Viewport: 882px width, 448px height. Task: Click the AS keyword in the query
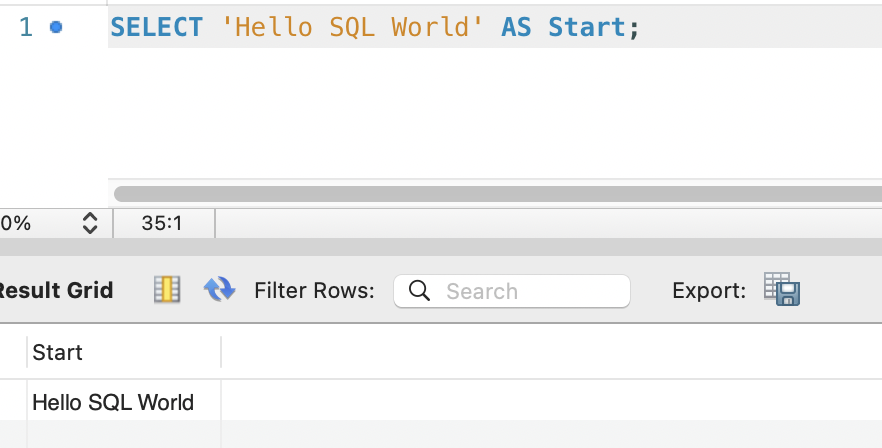(516, 28)
